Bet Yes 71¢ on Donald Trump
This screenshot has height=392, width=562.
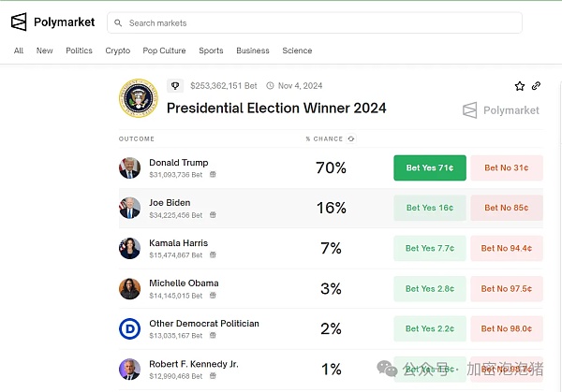click(429, 167)
